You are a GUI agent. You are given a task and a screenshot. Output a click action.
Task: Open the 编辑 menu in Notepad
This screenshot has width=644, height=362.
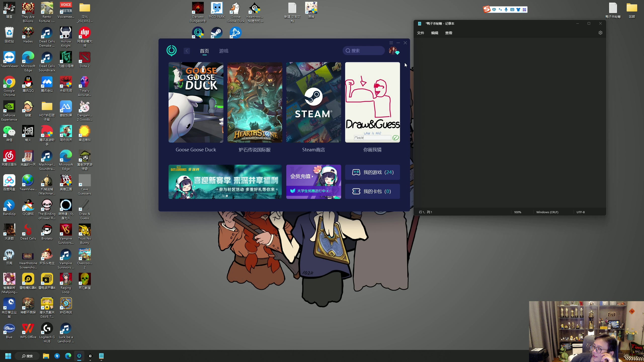point(434,33)
